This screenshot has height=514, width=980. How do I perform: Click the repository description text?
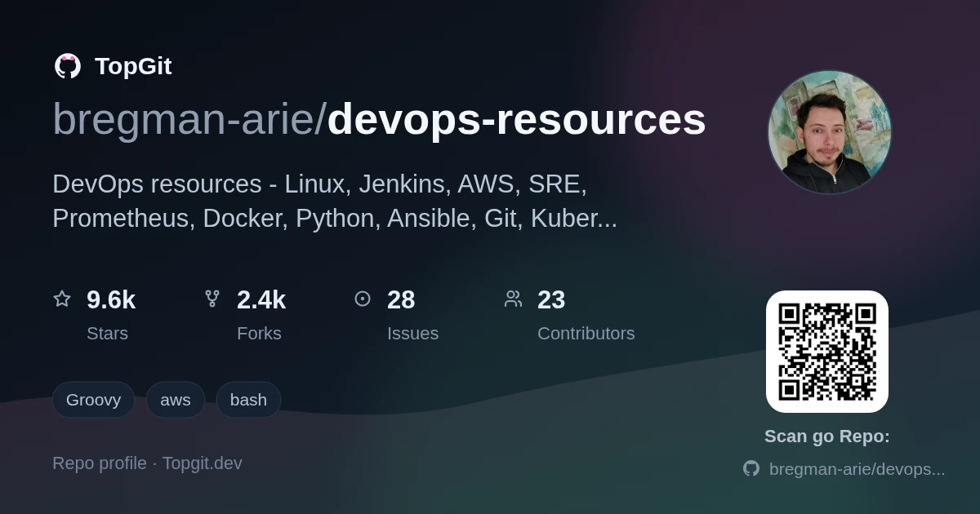pyautogui.click(x=335, y=201)
